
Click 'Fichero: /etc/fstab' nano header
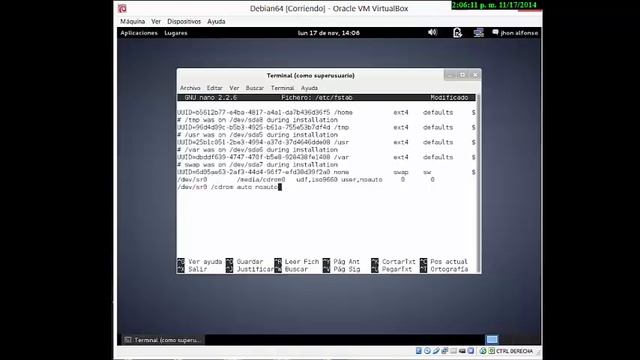[x=317, y=98]
